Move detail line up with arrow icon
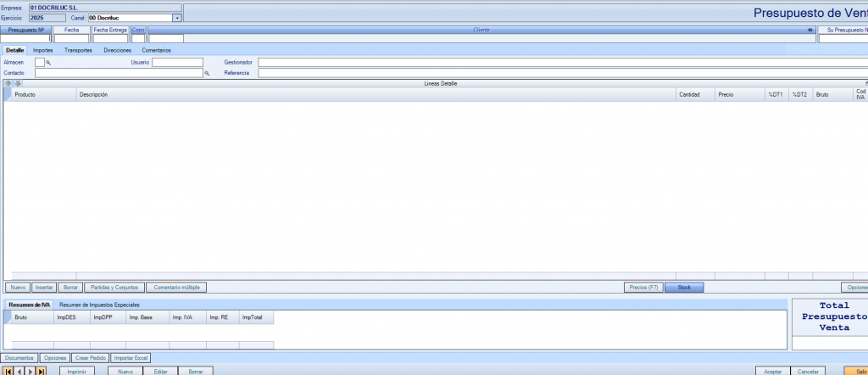 (x=8, y=83)
